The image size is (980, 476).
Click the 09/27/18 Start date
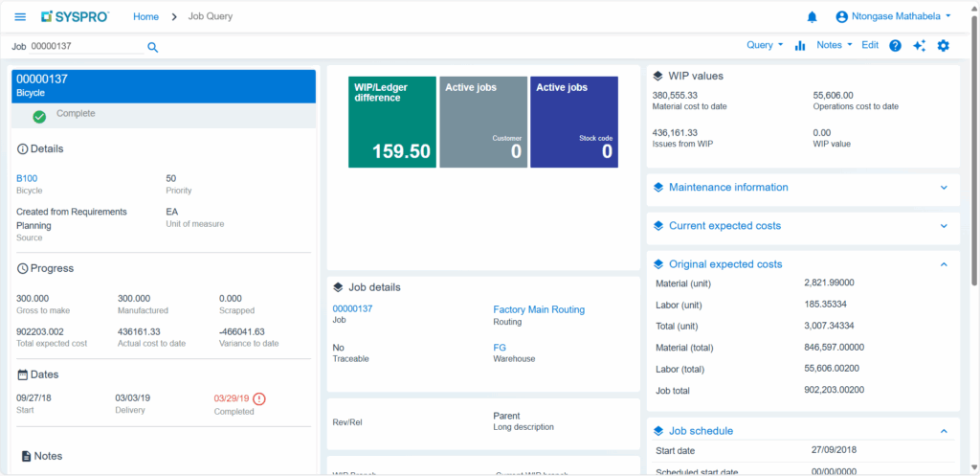tap(33, 397)
